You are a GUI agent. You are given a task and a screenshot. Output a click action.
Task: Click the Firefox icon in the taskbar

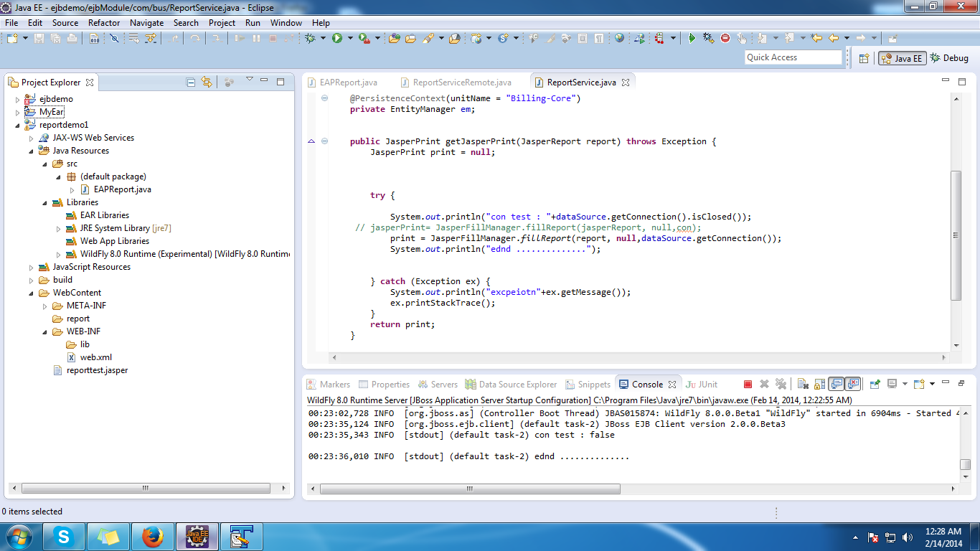coord(152,536)
